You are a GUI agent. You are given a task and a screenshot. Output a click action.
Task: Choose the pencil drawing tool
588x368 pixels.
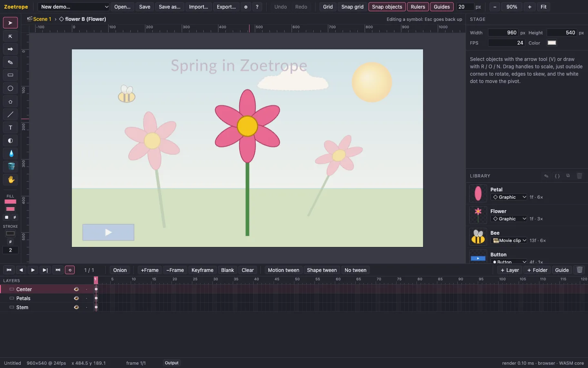tap(10, 62)
